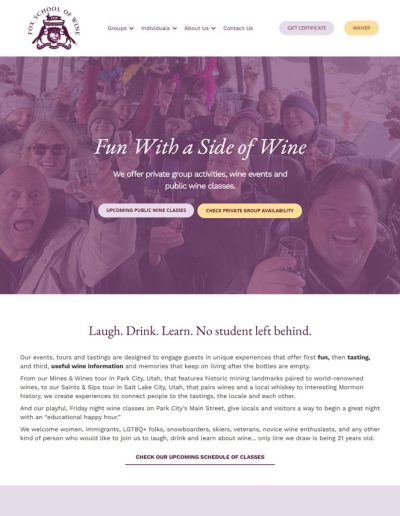Follow the Check Our Upcoming Schedule link
The width and height of the screenshot is (400, 516).
(x=200, y=457)
